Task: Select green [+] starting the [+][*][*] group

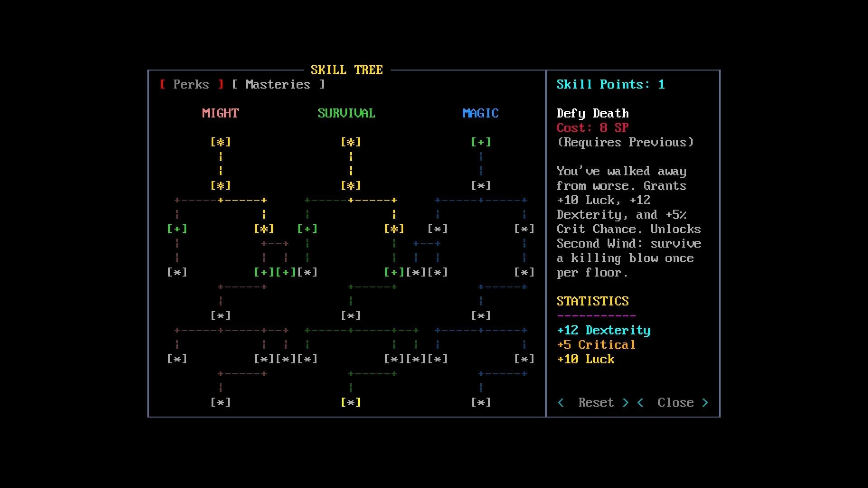Action: pos(394,272)
